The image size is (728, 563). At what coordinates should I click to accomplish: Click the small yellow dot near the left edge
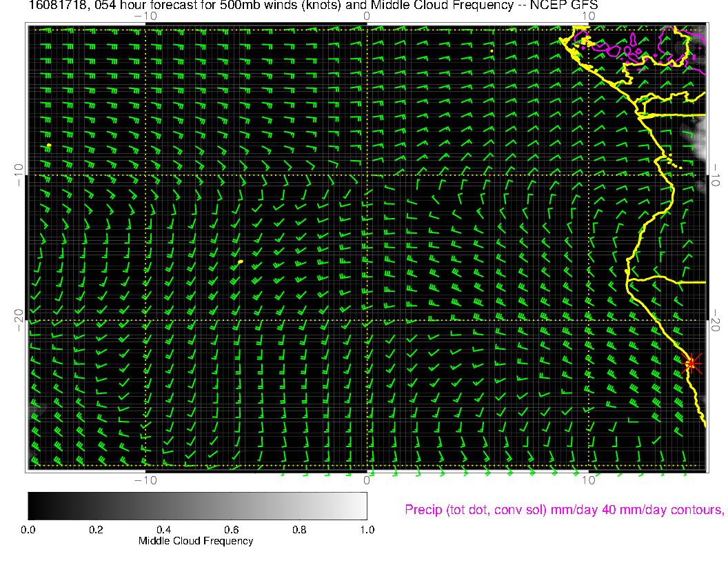point(49,145)
